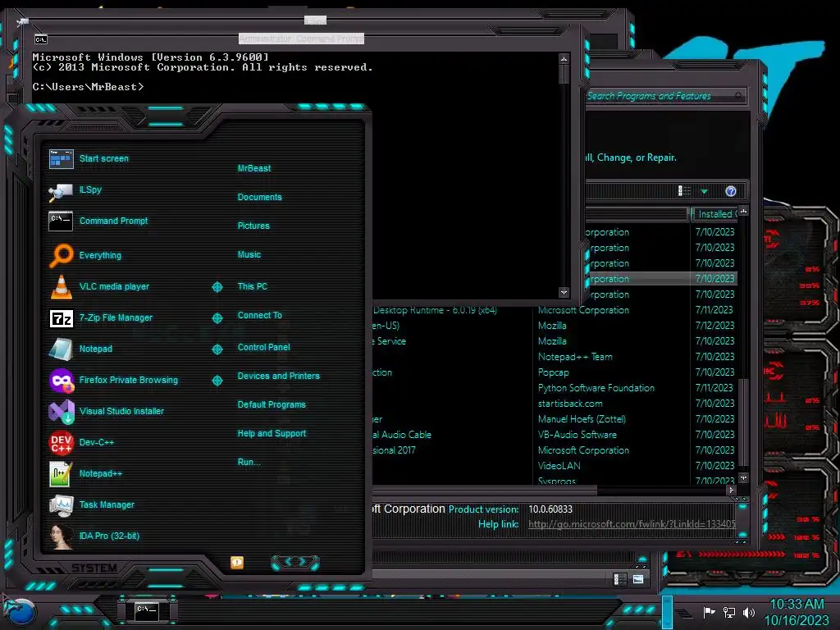Viewport: 840px width, 630px height.
Task: Open the Command Prompt title bar system icon
Action: pos(41,39)
